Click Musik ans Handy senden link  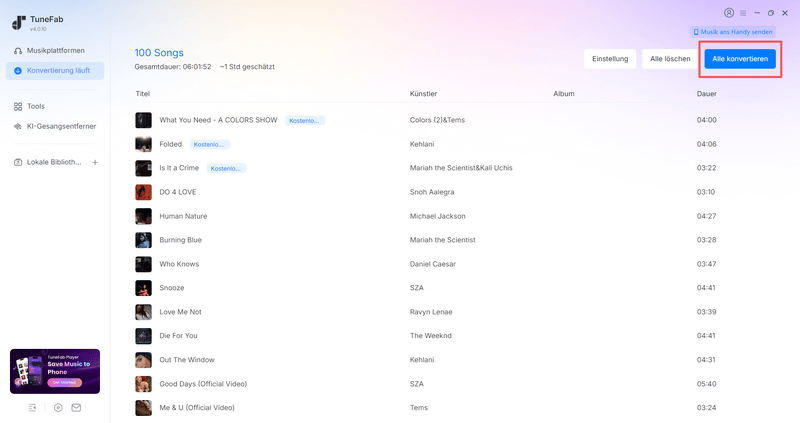733,32
